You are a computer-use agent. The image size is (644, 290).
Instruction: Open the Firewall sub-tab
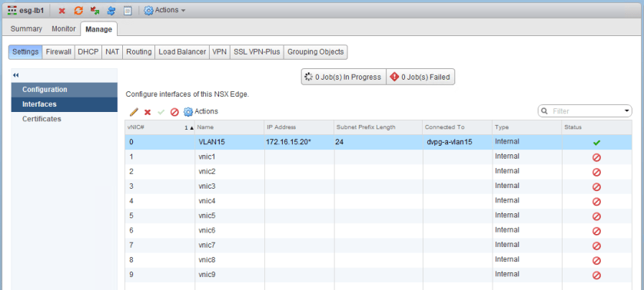58,52
